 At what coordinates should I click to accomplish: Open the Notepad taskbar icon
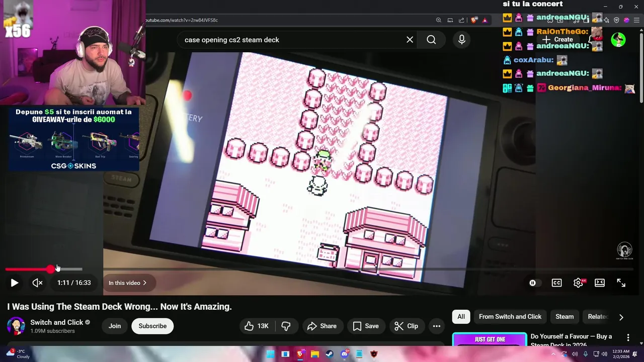(x=359, y=354)
